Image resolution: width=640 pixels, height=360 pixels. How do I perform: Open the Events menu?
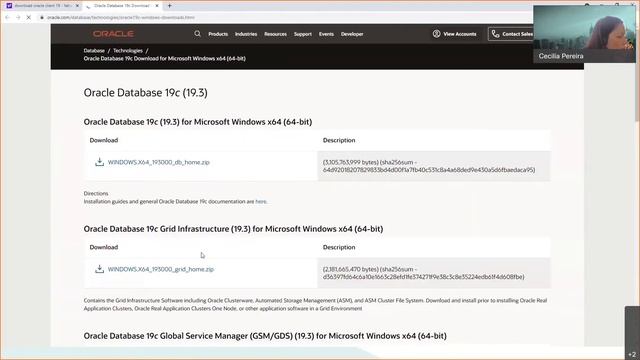point(326,34)
